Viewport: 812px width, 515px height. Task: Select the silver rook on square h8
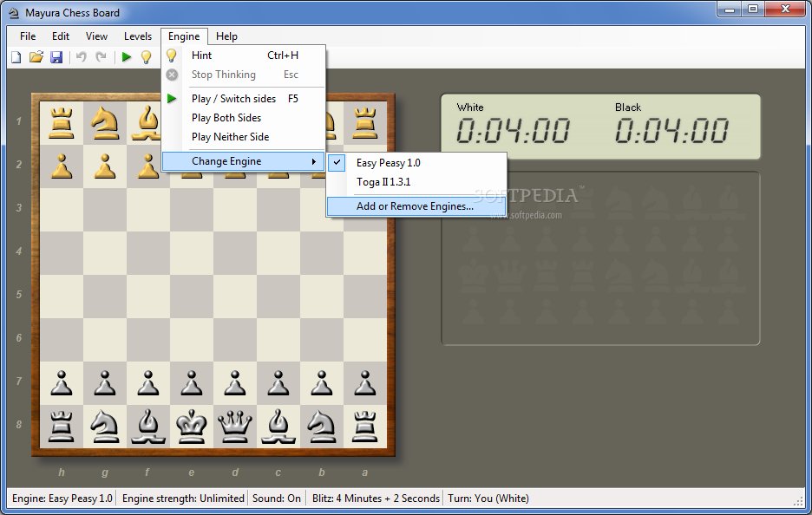[61, 427]
